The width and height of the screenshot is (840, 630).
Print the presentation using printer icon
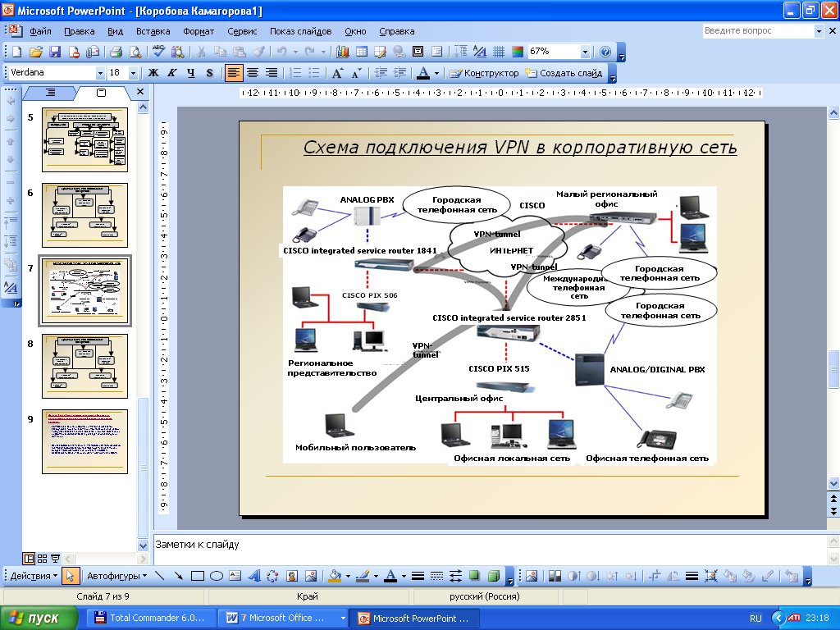pos(116,52)
